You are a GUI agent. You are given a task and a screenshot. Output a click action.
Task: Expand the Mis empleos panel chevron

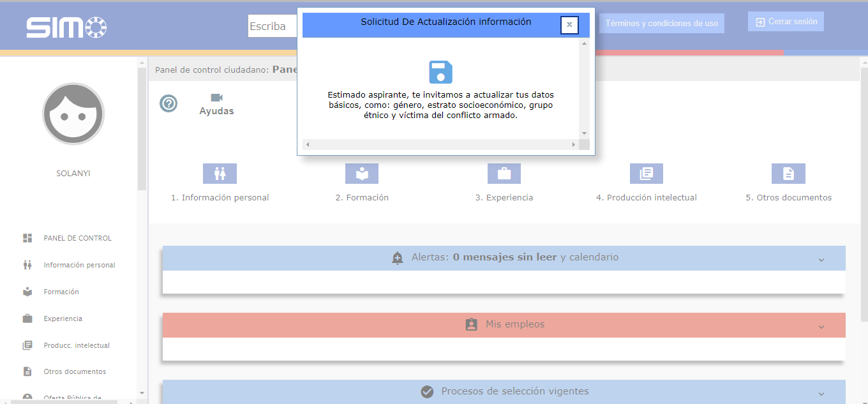(821, 327)
